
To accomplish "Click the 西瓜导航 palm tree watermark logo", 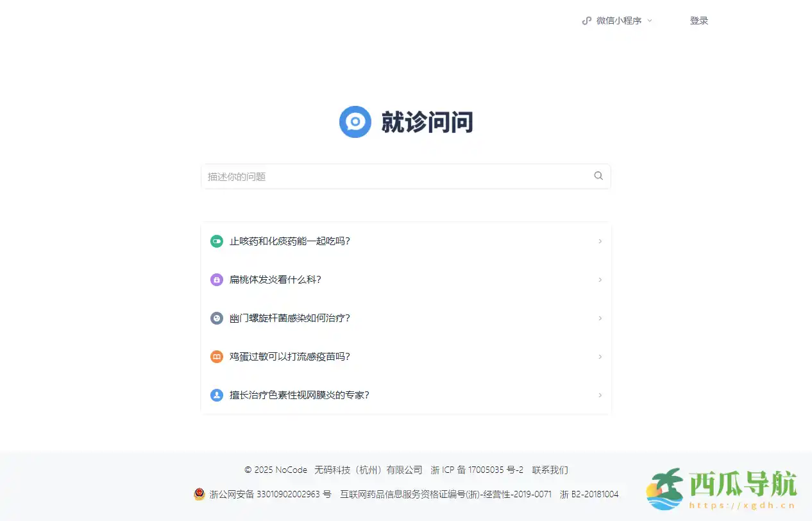I will tap(667, 489).
